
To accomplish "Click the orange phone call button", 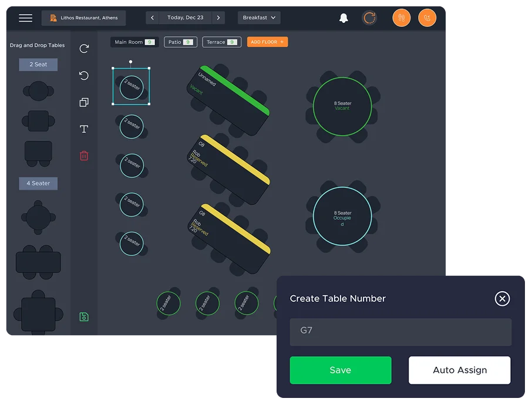I will 427,18.
